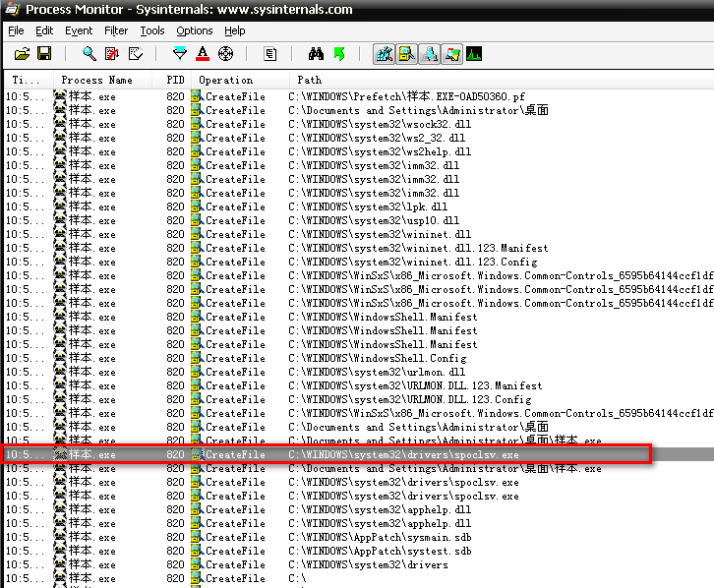Toggle Show Profiling Events graph button
The height and width of the screenshot is (588, 714).
click(475, 54)
